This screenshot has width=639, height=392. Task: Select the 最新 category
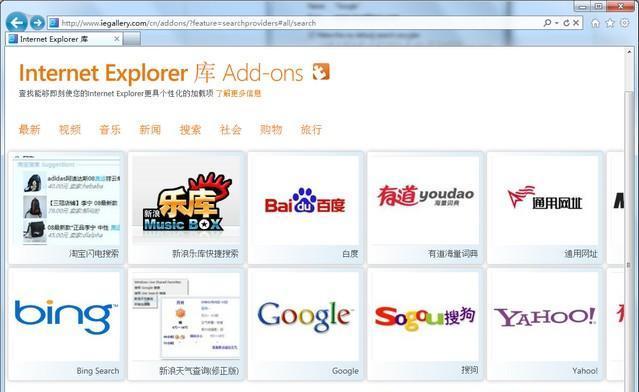click(x=29, y=130)
